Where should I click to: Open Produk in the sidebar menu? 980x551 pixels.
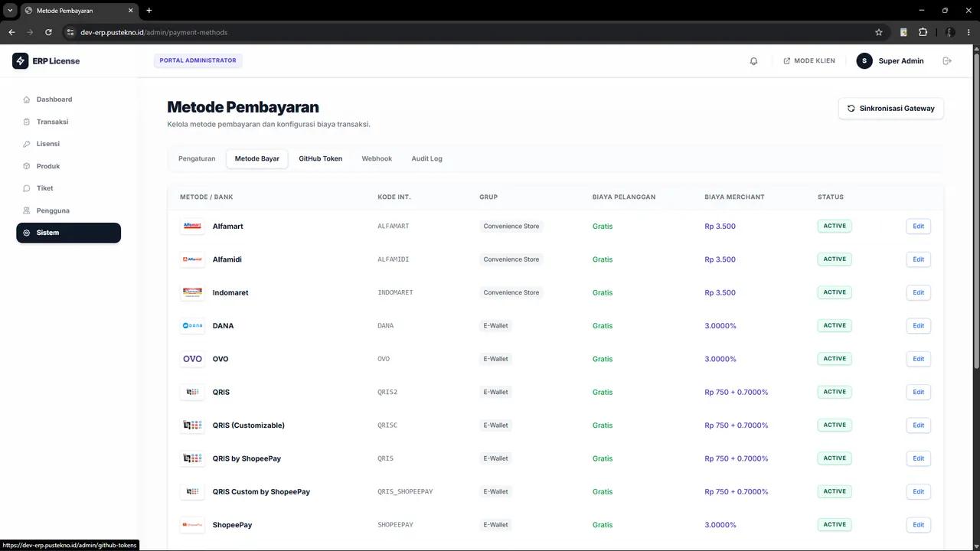point(68,166)
